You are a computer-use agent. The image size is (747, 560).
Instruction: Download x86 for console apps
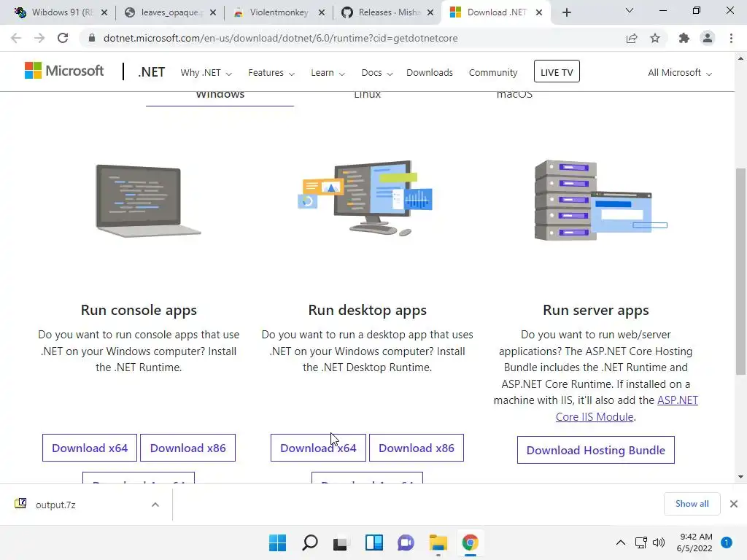(x=187, y=448)
